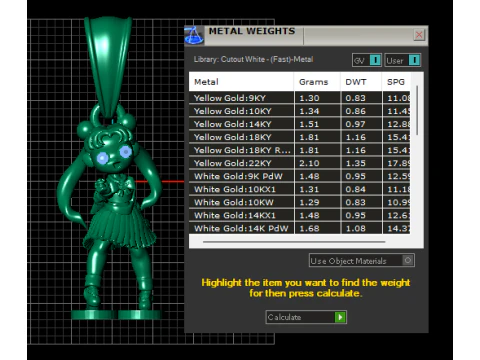480x360 pixels.
Task: Click the Calculate button
Action: pyautogui.click(x=306, y=317)
